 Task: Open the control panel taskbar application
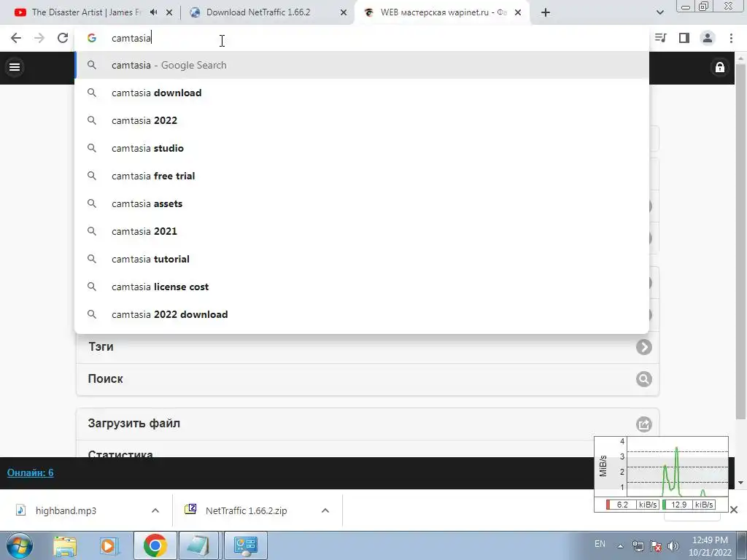(246, 545)
